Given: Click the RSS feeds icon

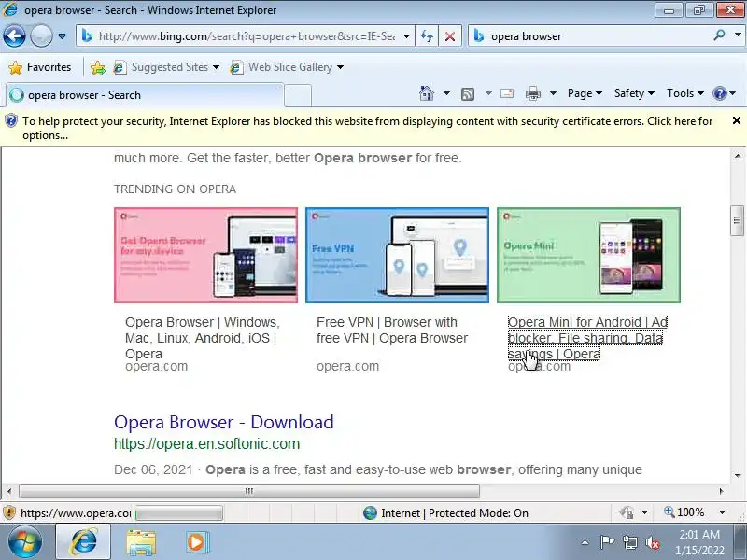Looking at the screenshot, I should (468, 94).
